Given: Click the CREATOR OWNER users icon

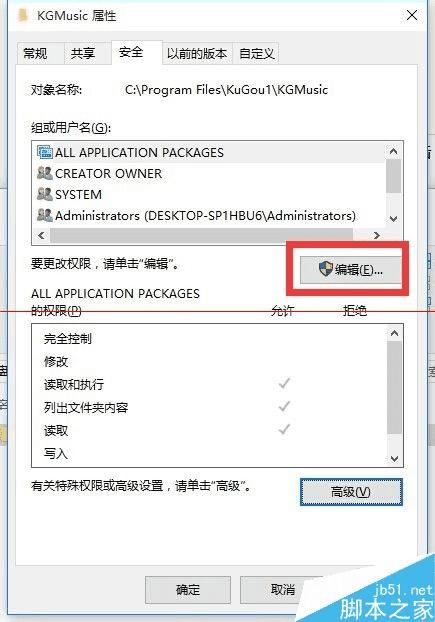Looking at the screenshot, I should point(44,173).
